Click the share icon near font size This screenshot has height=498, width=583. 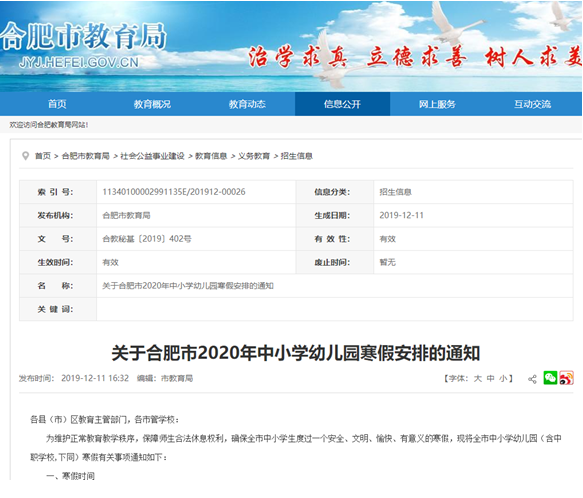point(532,379)
